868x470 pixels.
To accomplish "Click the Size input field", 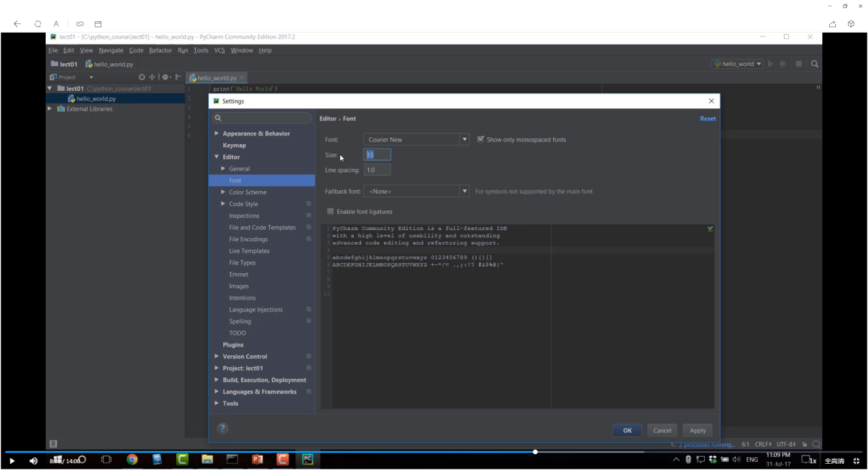I will click(378, 154).
